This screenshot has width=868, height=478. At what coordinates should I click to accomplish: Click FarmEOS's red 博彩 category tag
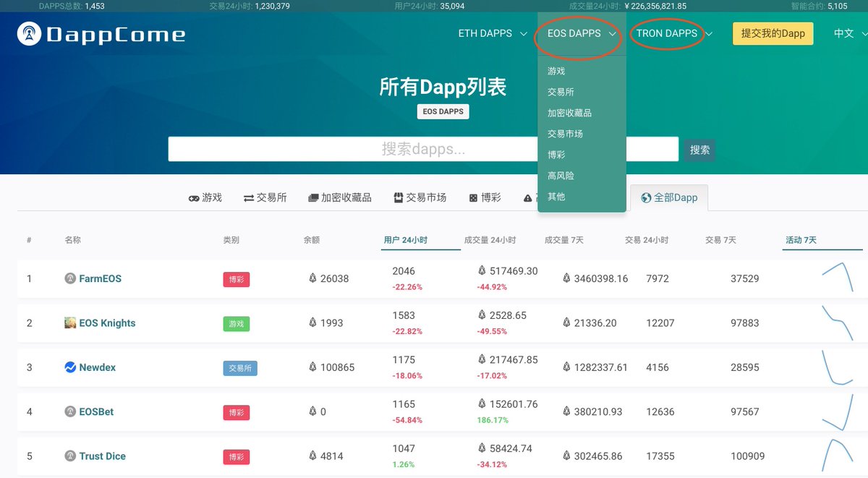(237, 279)
